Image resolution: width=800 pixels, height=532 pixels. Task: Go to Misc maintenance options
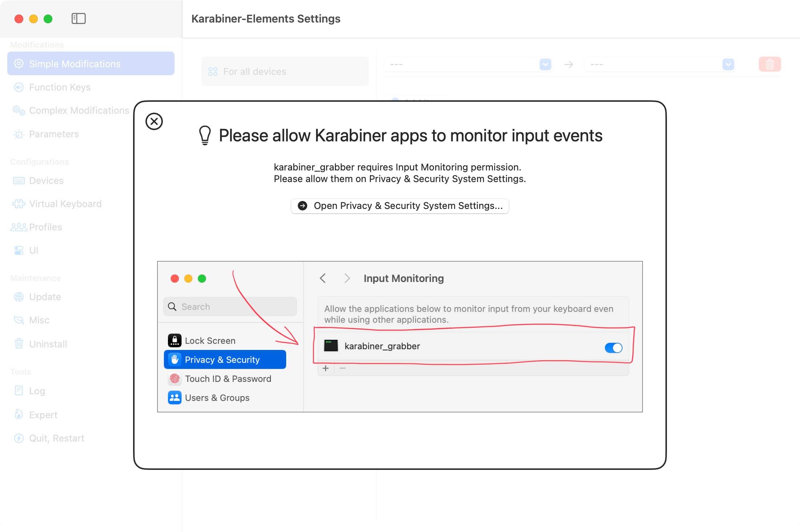tap(39, 320)
